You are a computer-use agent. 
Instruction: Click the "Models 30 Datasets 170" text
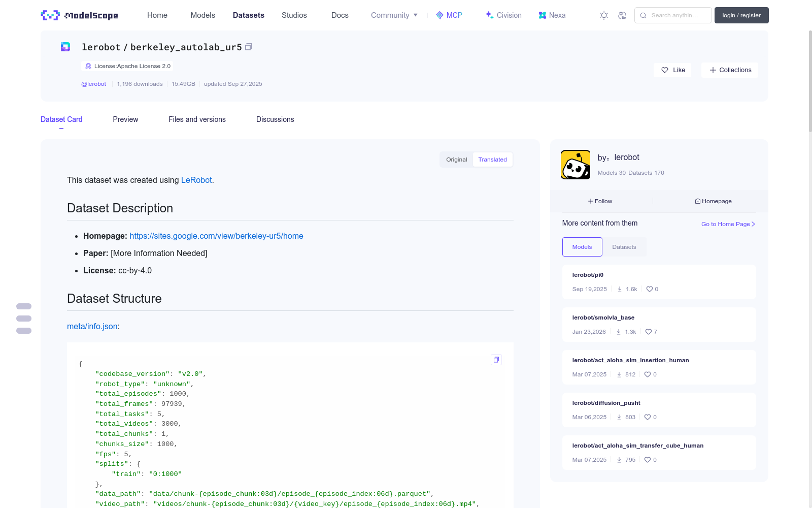point(631,173)
